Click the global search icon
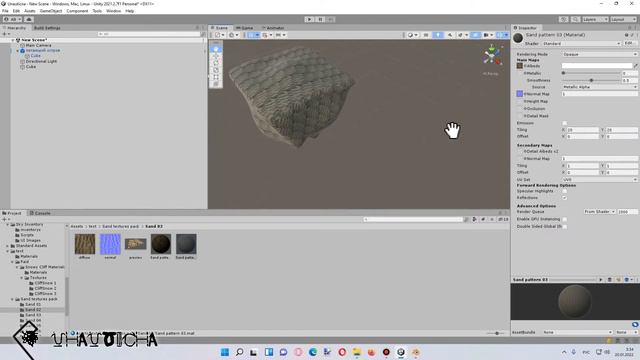This screenshot has width=640, height=360. coord(576,19)
